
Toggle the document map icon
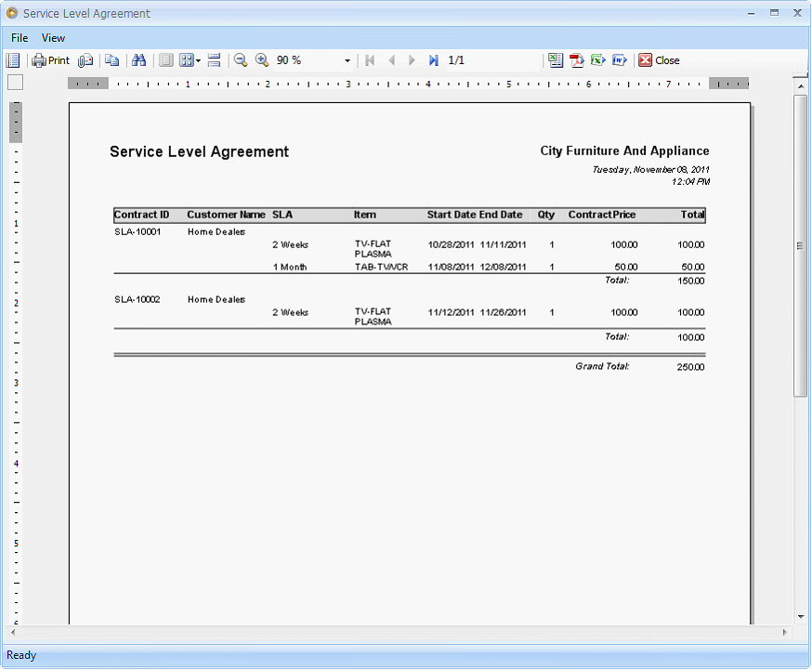point(13,60)
